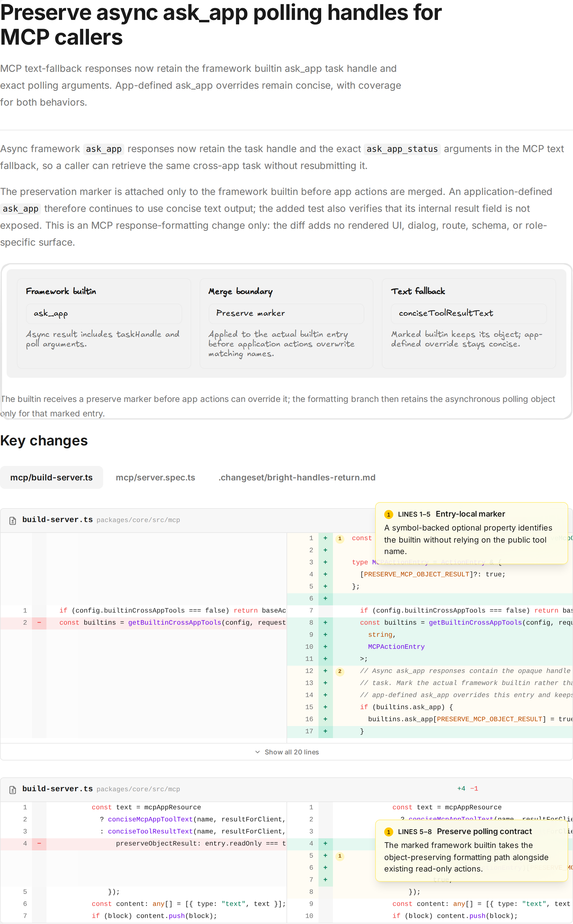This screenshot has height=924, width=573.
Task: Click the file icon beside second build-server.ts header
Action: point(12,789)
